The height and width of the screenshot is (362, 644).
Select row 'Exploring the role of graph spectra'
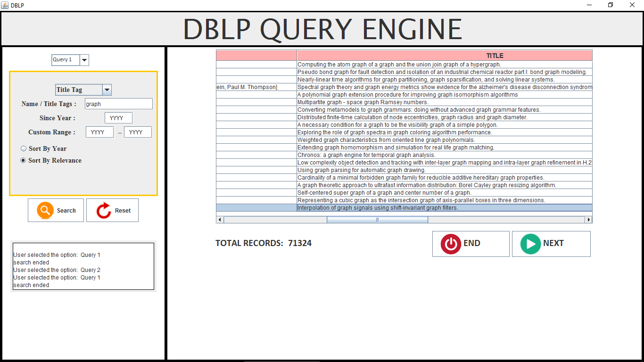tap(404, 132)
